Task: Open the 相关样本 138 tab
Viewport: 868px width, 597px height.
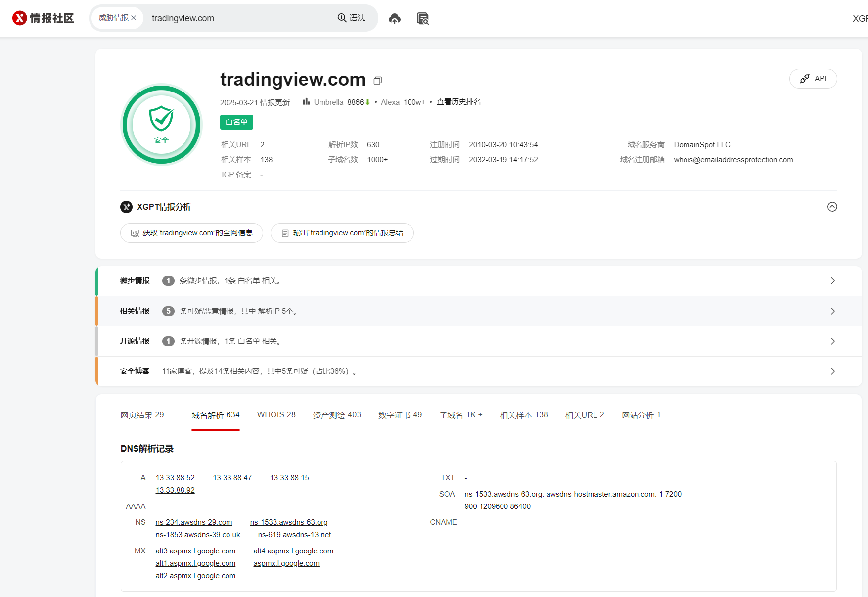Action: 524,415
